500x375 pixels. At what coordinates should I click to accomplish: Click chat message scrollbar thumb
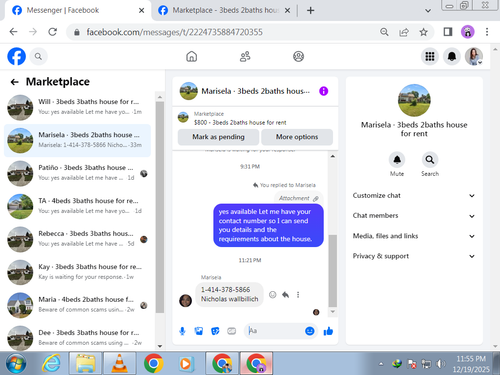click(x=332, y=270)
